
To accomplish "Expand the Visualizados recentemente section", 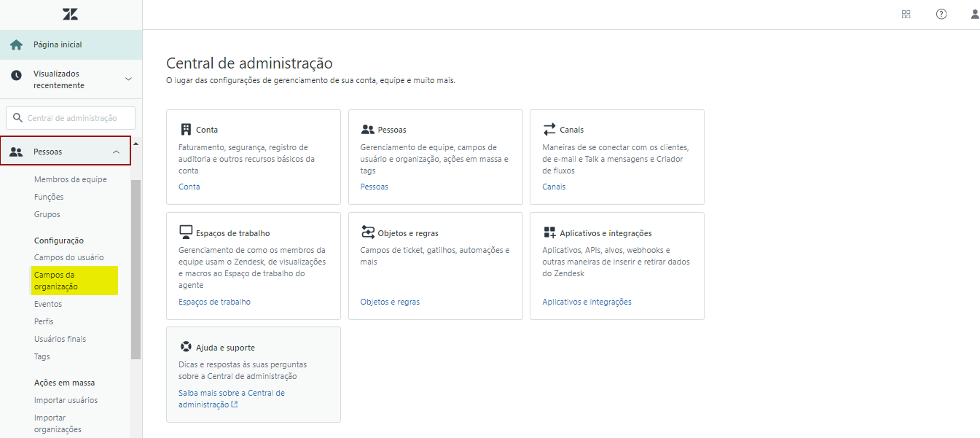I will pos(128,79).
